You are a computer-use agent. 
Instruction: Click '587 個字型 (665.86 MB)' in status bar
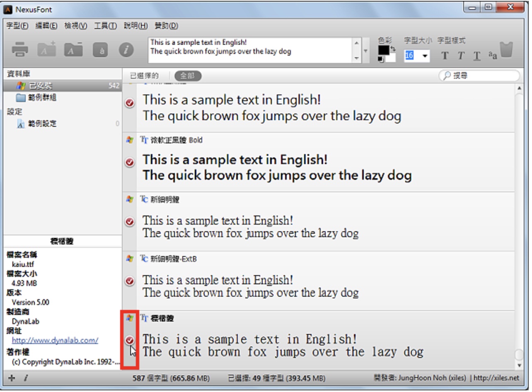[x=171, y=378]
